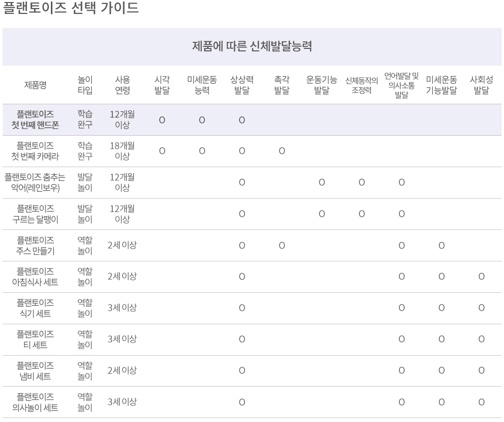Viewport: 504px width, 422px height.
Task: Click 발달 놀이 in 춤추는 악어 row
Action: point(85,182)
